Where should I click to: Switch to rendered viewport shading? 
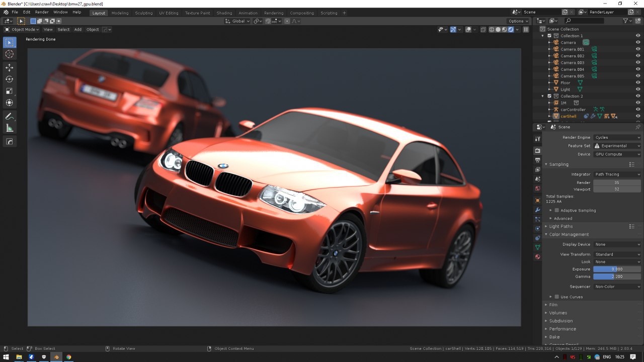click(x=511, y=30)
